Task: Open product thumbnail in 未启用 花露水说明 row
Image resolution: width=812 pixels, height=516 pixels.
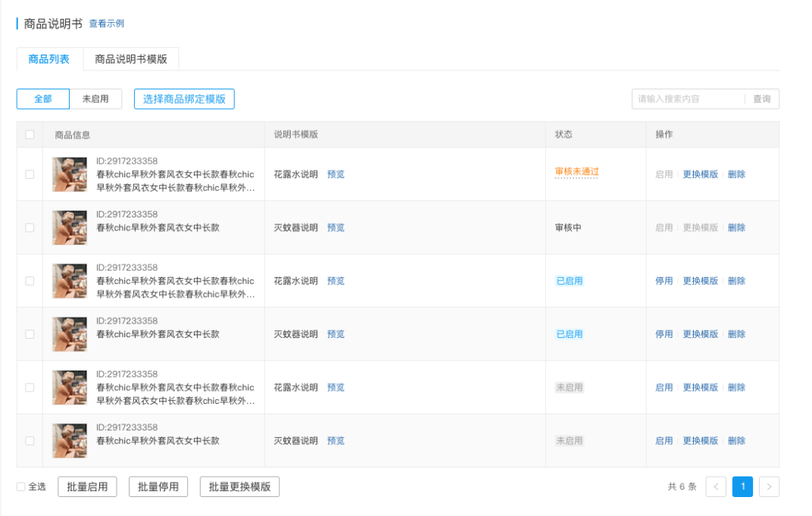Action: tap(70, 388)
